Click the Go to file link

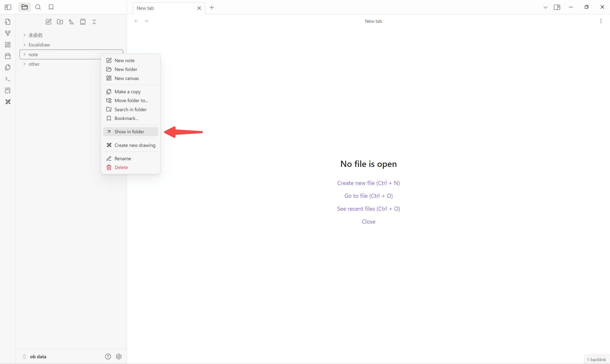368,196
